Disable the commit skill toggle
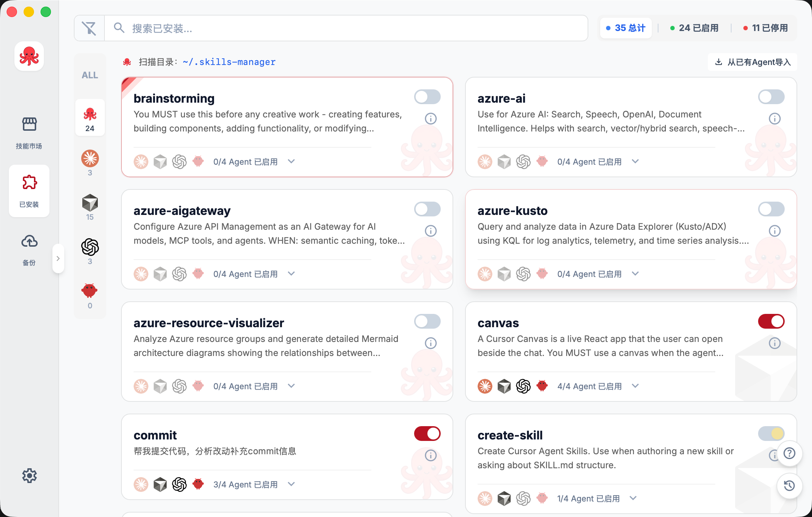 tap(427, 434)
